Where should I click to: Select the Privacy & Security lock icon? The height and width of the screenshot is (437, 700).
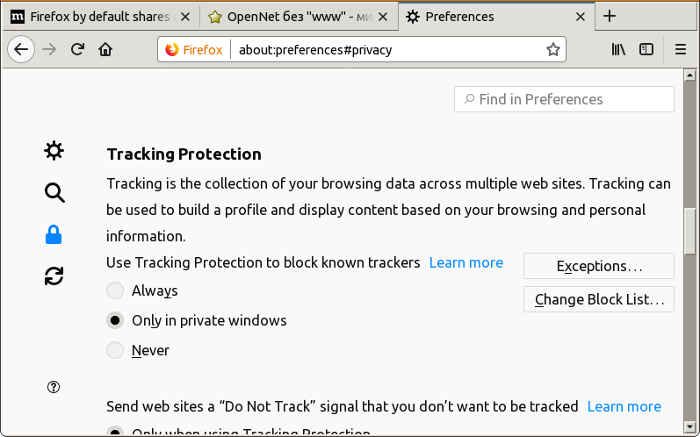[x=54, y=235]
